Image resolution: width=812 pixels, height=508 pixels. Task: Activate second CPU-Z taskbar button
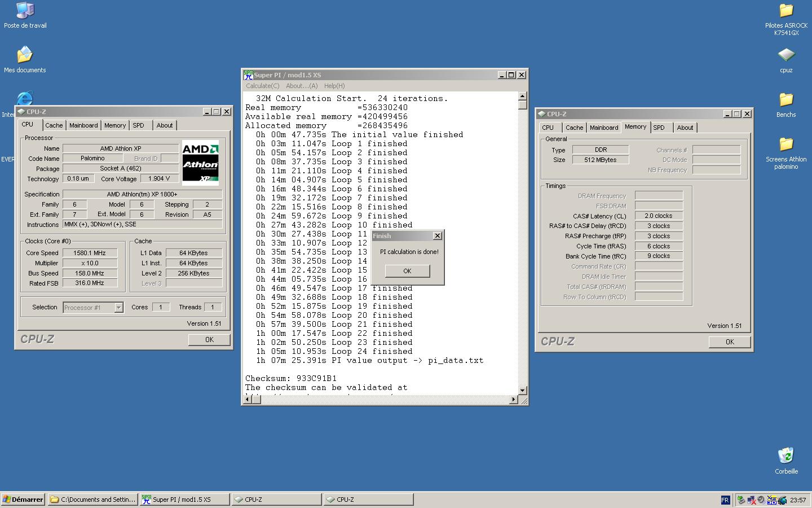click(368, 500)
